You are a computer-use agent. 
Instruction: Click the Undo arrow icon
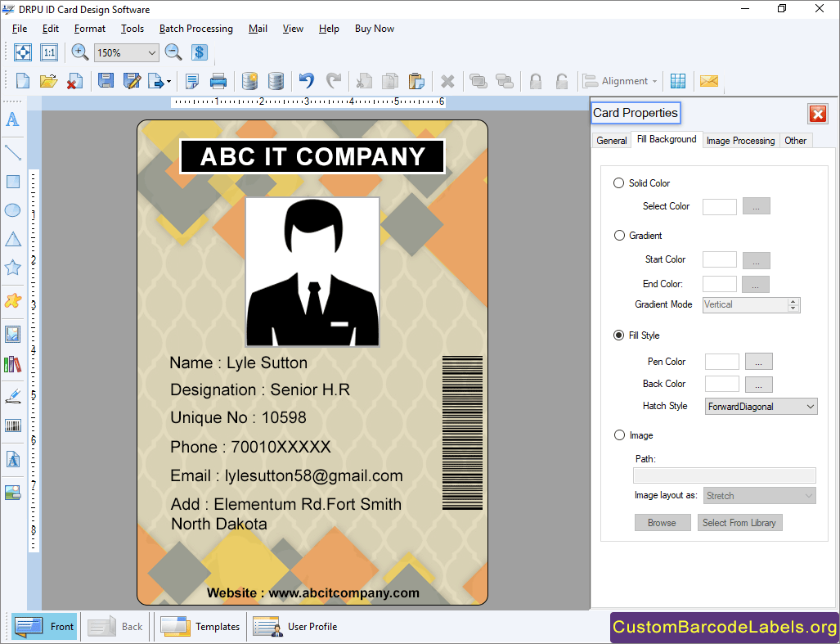pos(307,81)
